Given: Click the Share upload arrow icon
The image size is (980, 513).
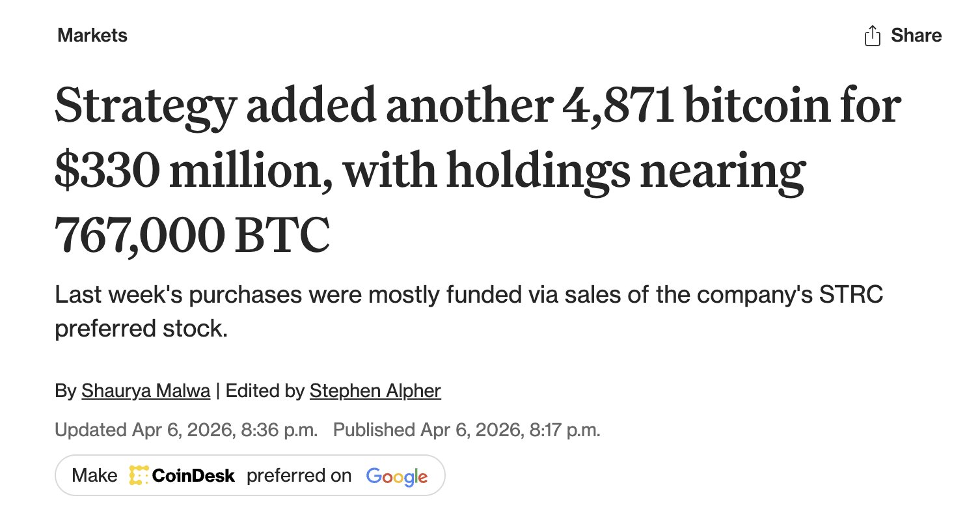Looking at the screenshot, I should (x=872, y=36).
